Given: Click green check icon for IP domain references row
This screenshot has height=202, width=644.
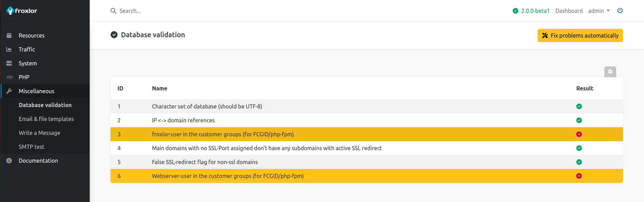Looking at the screenshot, I should click(579, 120).
